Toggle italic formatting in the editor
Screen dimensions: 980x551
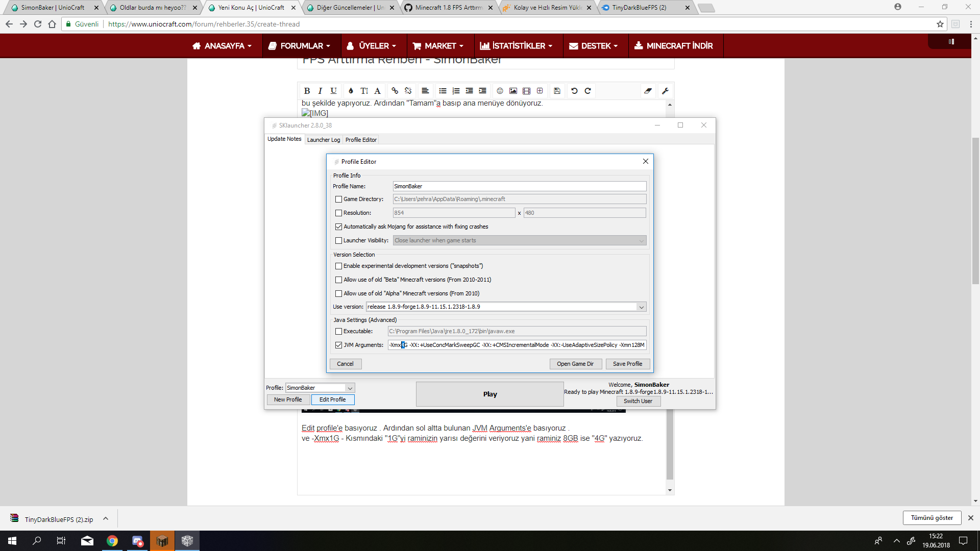[320, 91]
